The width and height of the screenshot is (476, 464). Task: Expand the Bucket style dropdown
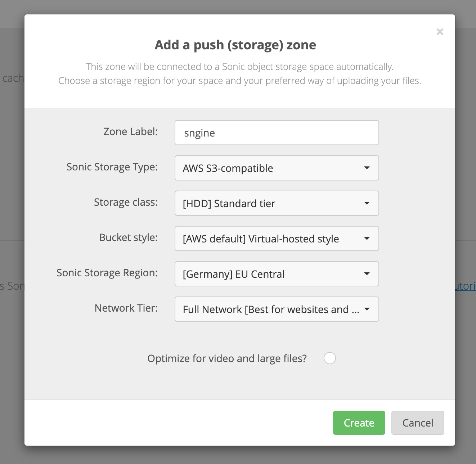click(x=276, y=238)
